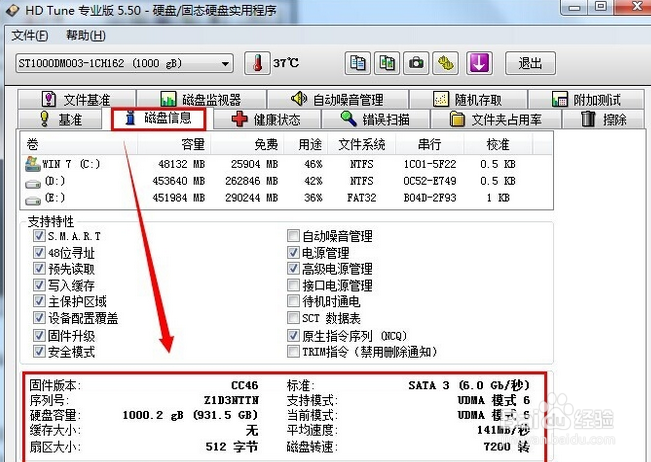Image resolution: width=651 pixels, height=462 pixels.
Task: Open the 健康状态 tab
Action: click(x=266, y=120)
